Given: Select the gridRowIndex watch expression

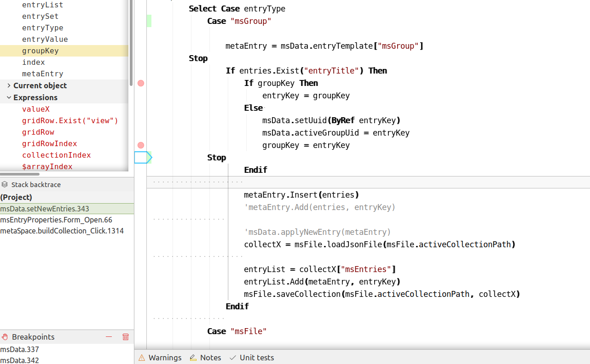Looking at the screenshot, I should click(49, 143).
